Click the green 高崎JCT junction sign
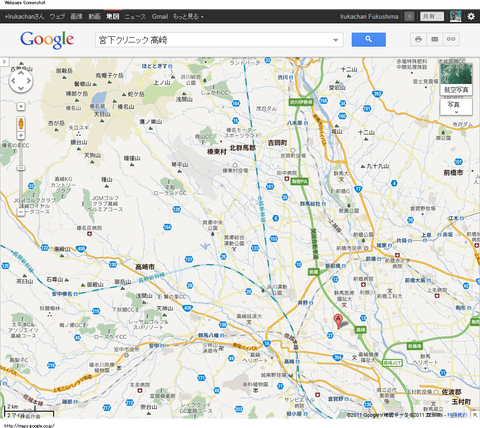The image size is (480, 428). point(392,362)
